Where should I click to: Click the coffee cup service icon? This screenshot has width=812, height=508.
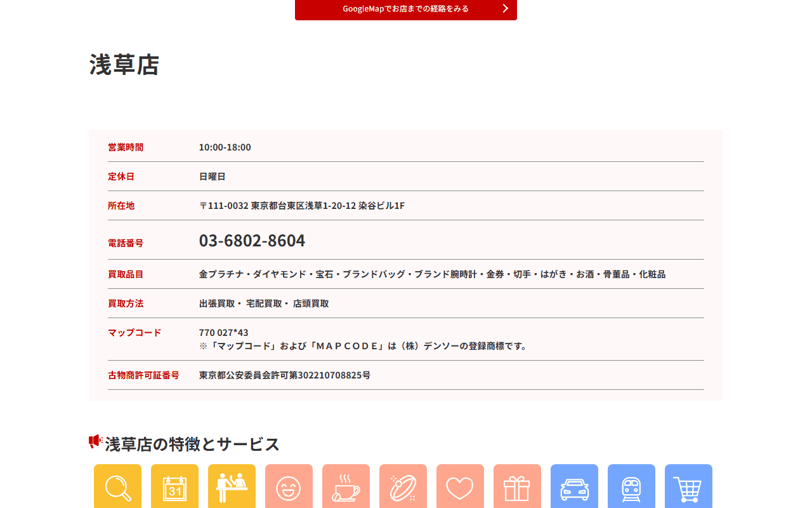pos(346,486)
